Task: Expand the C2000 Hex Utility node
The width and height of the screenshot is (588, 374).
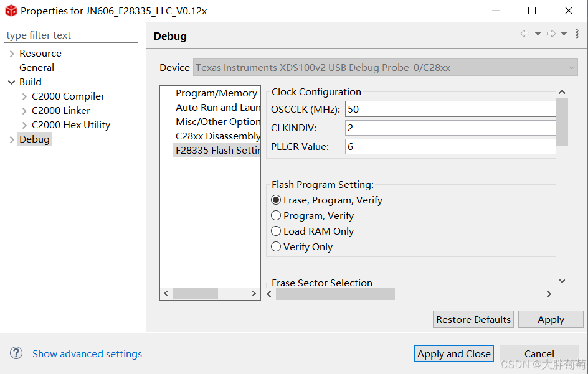Action: click(x=24, y=125)
